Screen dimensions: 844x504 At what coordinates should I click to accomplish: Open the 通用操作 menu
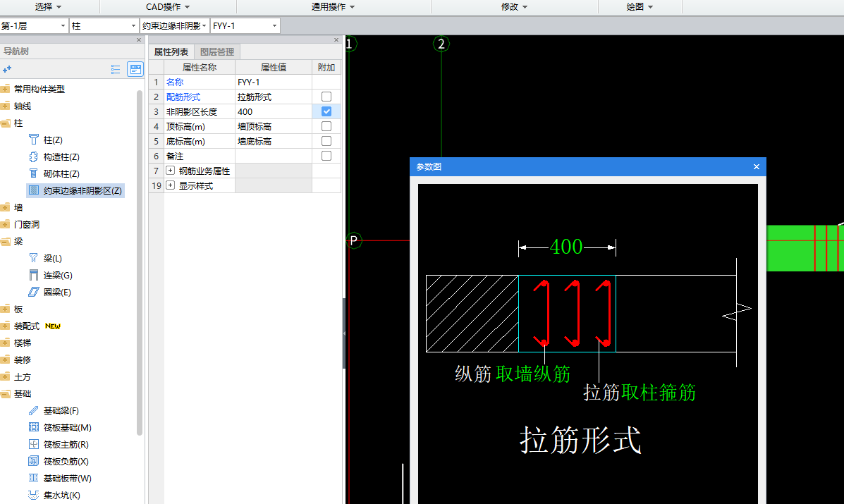334,7
